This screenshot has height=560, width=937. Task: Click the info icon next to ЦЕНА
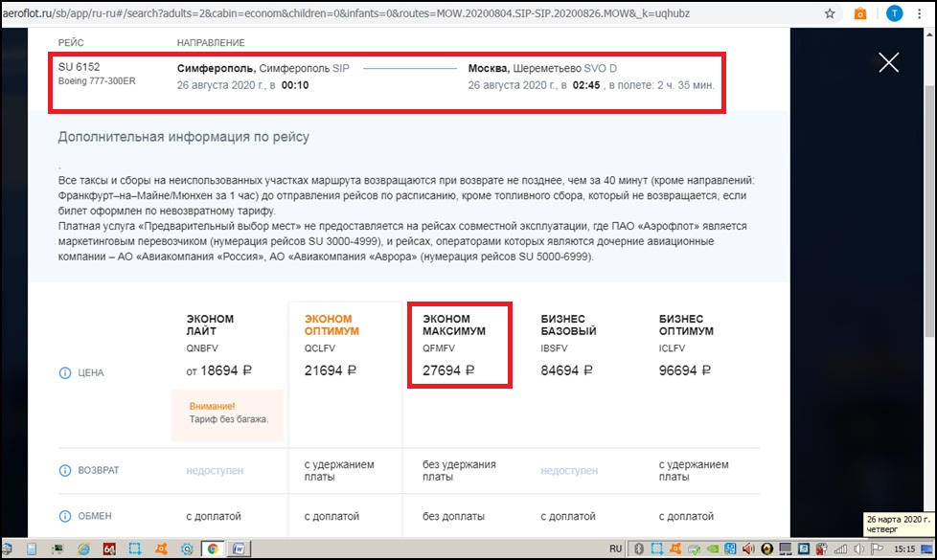pos(65,372)
